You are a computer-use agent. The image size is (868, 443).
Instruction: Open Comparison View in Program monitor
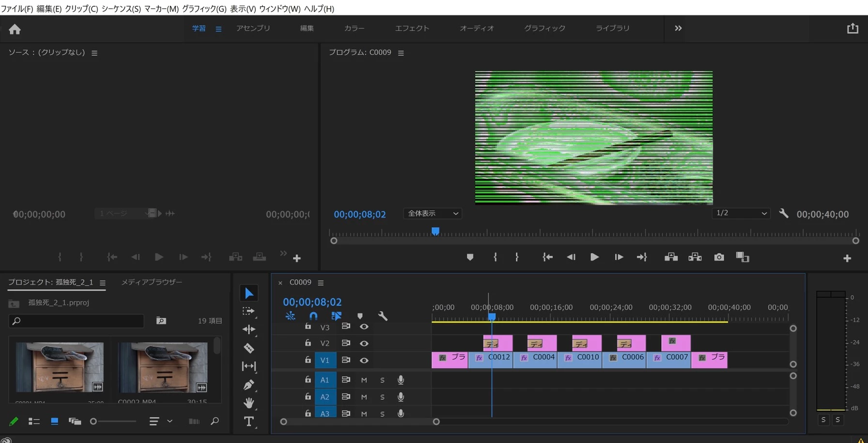click(x=743, y=257)
